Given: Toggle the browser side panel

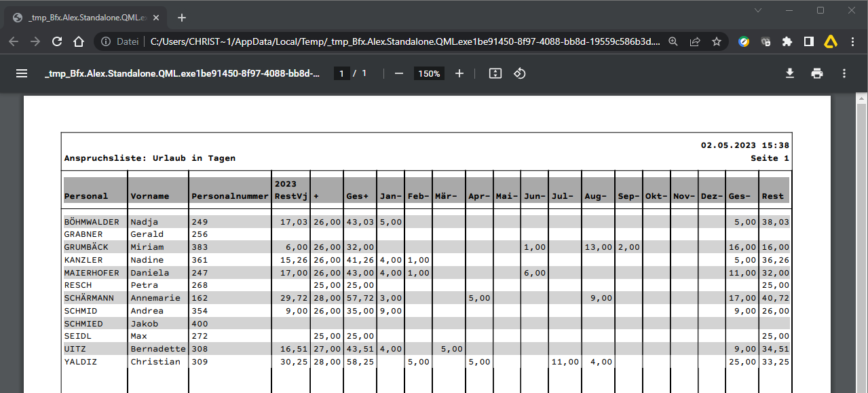Looking at the screenshot, I should click(809, 41).
